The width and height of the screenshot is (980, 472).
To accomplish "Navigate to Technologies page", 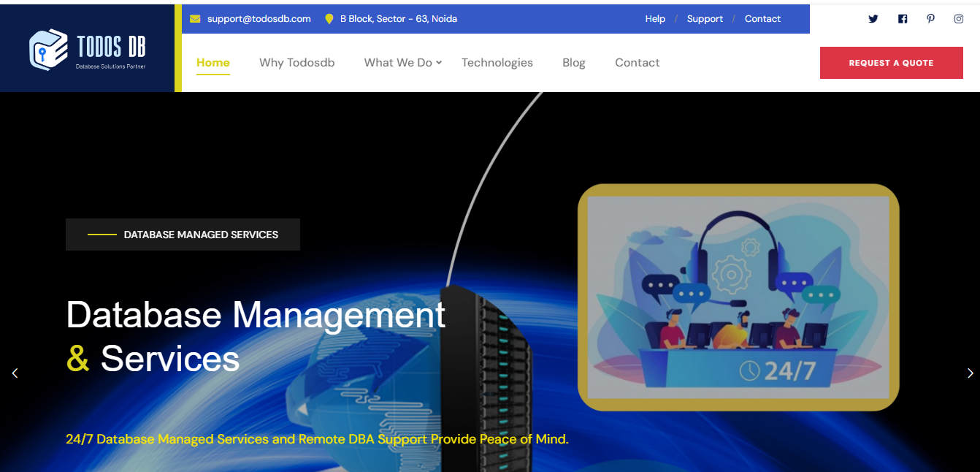I will point(497,63).
